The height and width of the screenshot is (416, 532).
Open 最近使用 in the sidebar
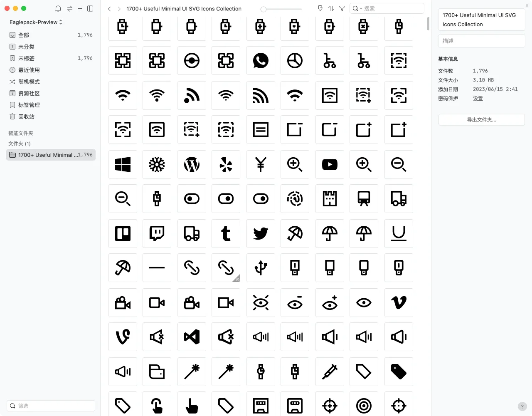[51, 70]
